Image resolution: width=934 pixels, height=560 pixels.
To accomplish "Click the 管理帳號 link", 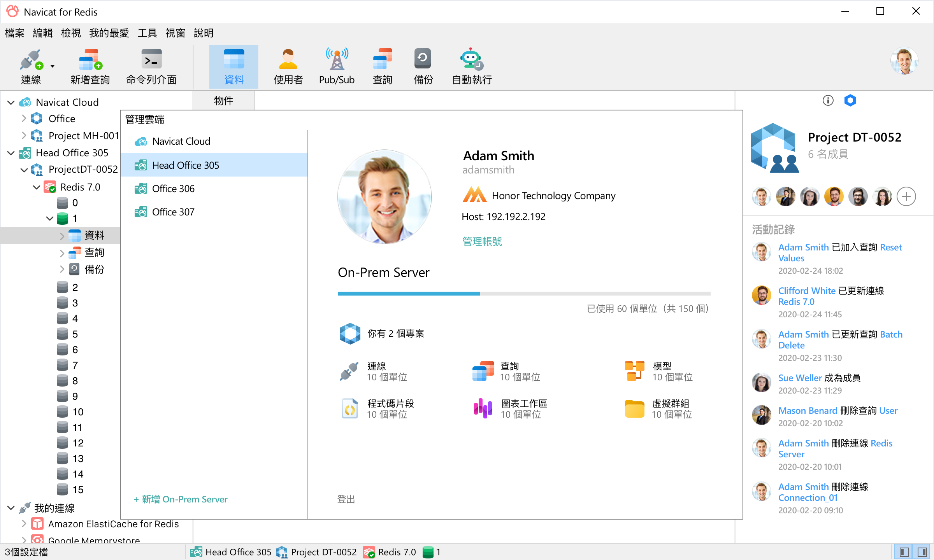I will (x=481, y=241).
